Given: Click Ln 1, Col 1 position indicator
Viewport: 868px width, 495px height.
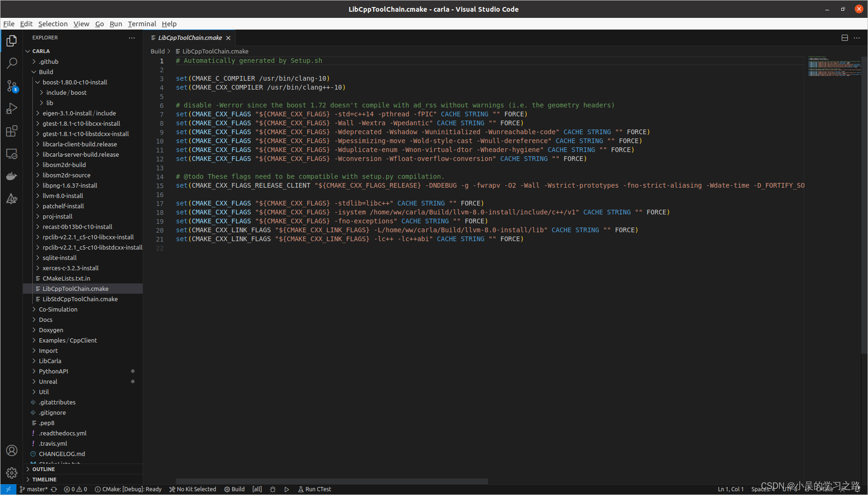Looking at the screenshot, I should [731, 489].
